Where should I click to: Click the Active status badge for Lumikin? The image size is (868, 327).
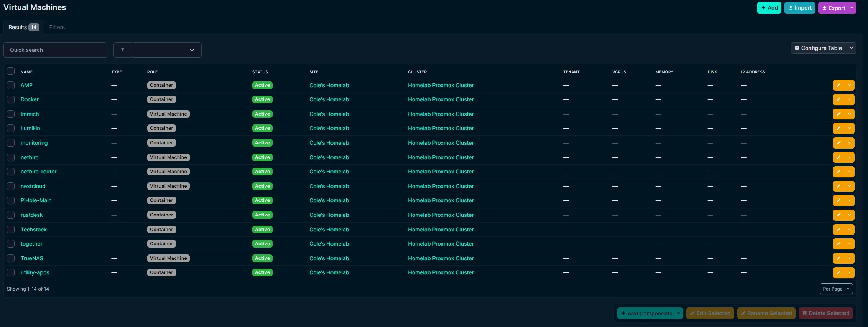click(x=262, y=128)
